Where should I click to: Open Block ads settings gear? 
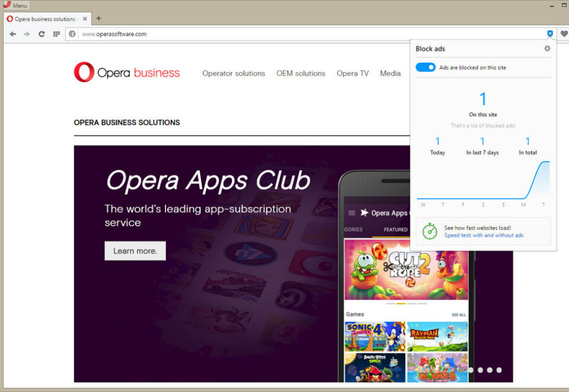[x=547, y=49]
